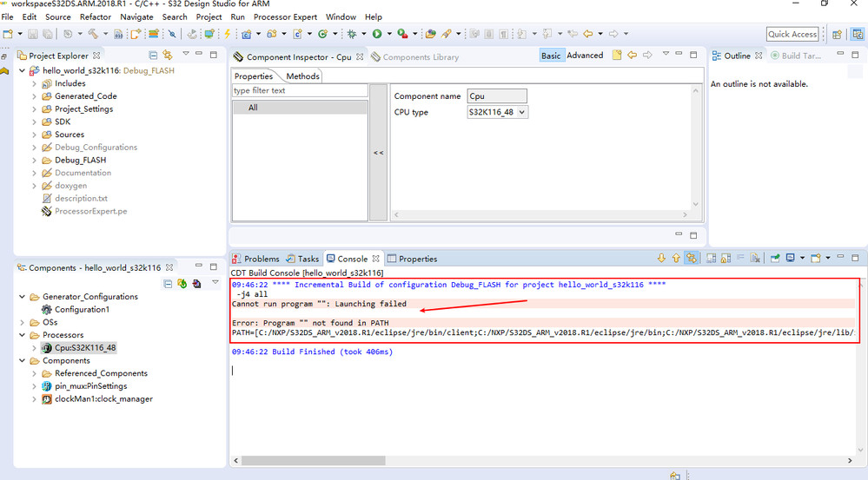This screenshot has width=868, height=480.
Task: Click the Open Console icon
Action: tap(815, 259)
